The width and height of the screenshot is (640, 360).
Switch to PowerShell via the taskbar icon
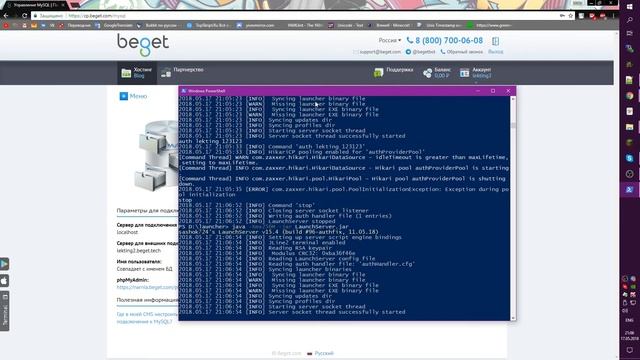629,189
